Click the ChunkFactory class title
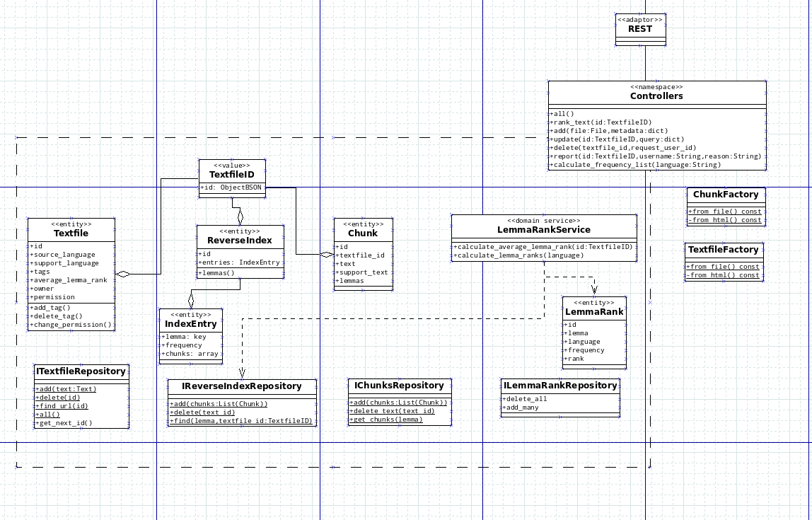 coord(726,195)
